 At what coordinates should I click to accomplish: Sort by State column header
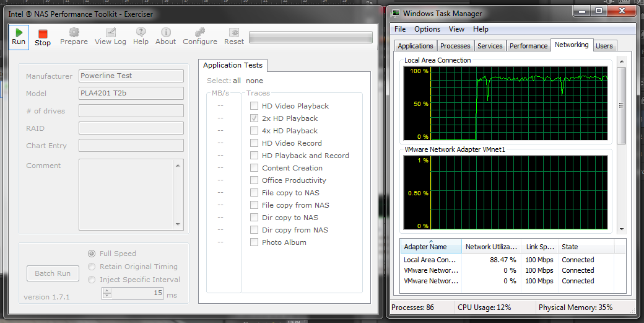(x=586, y=247)
